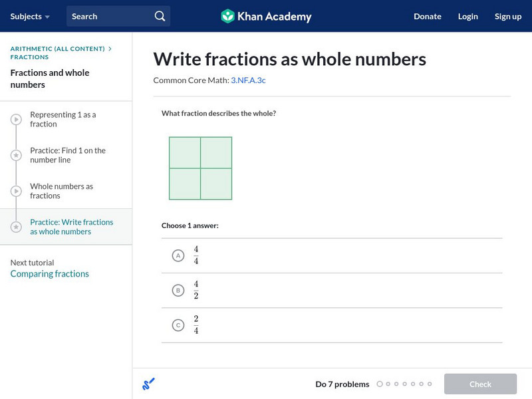Open the 3.NF.A.3c Common Core link
Screen dimensions: 532x399
click(x=248, y=80)
